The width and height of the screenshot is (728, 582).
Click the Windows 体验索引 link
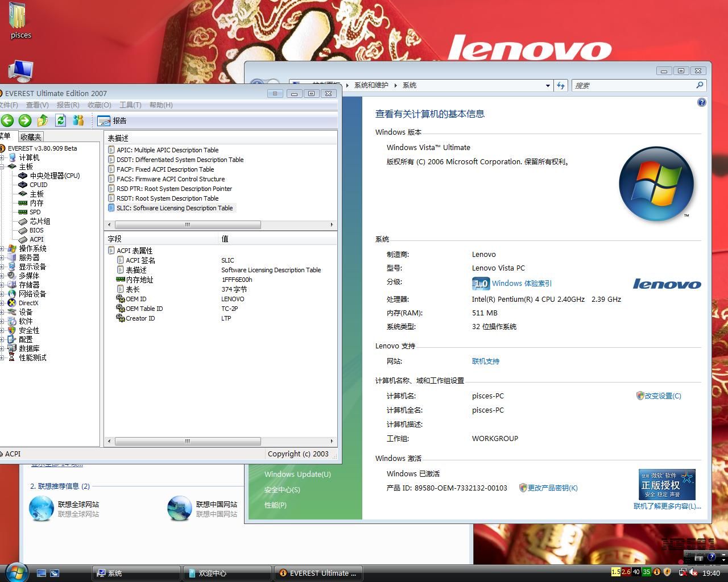(522, 283)
